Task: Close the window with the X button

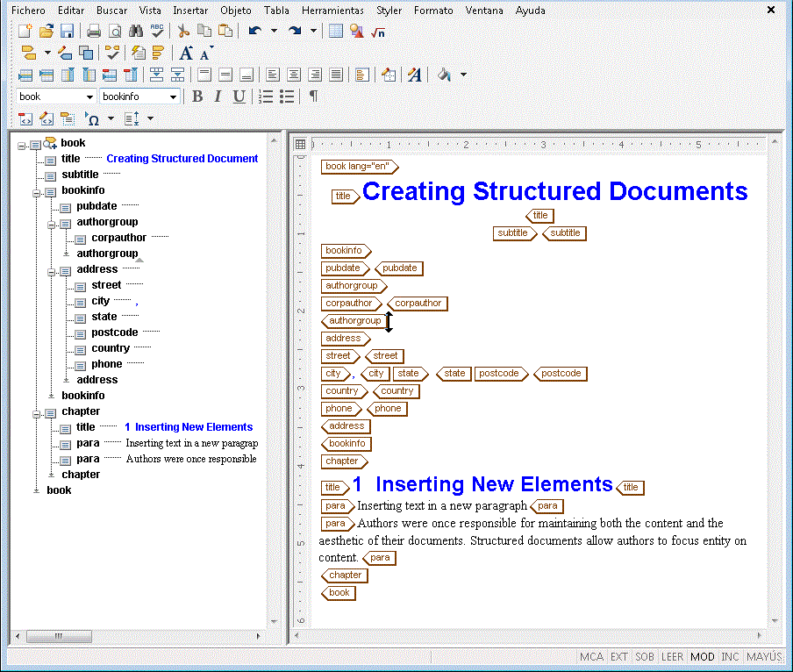Action: pos(771,10)
